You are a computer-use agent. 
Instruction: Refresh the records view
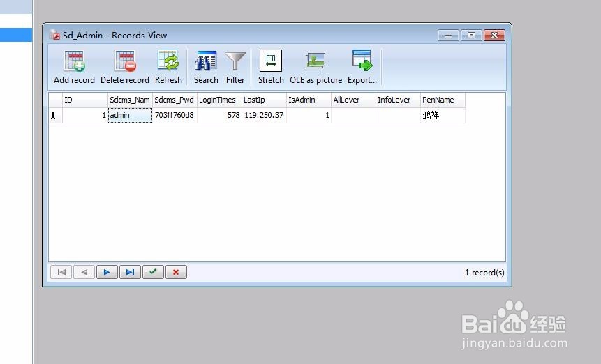[168, 68]
